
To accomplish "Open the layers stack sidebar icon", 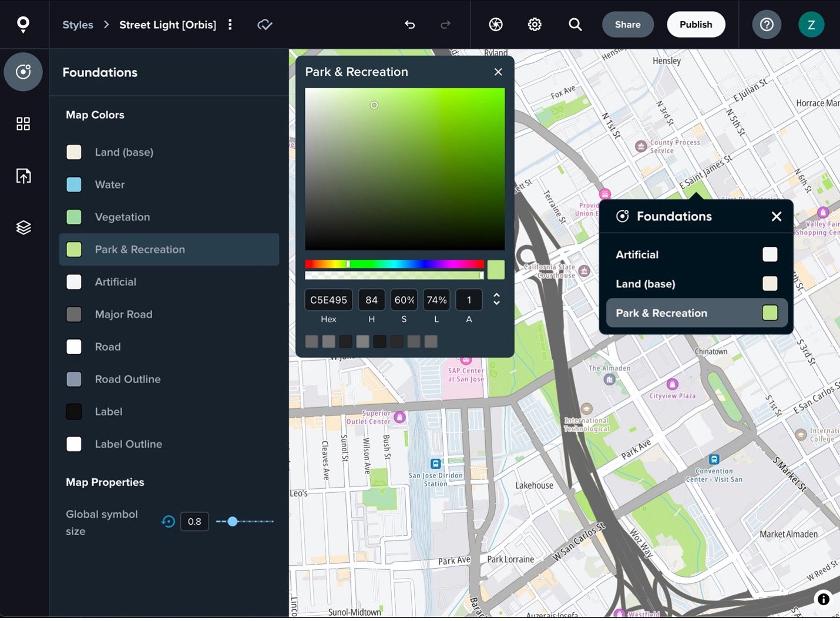I will tap(23, 227).
